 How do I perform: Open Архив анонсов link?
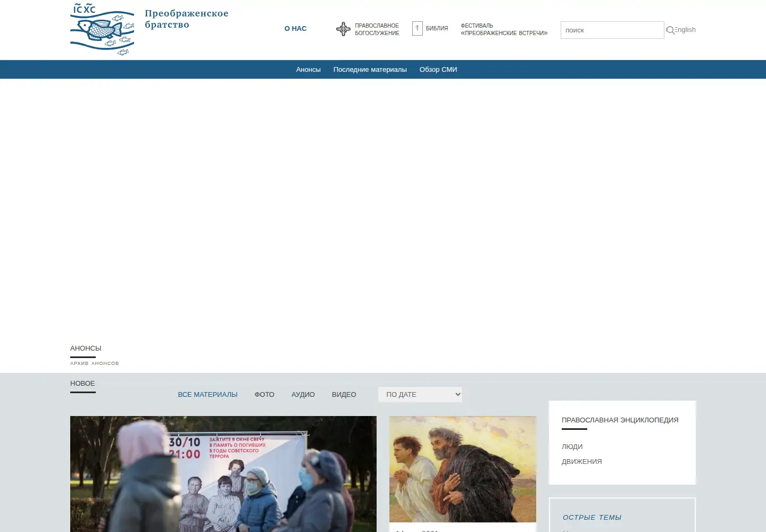95,363
